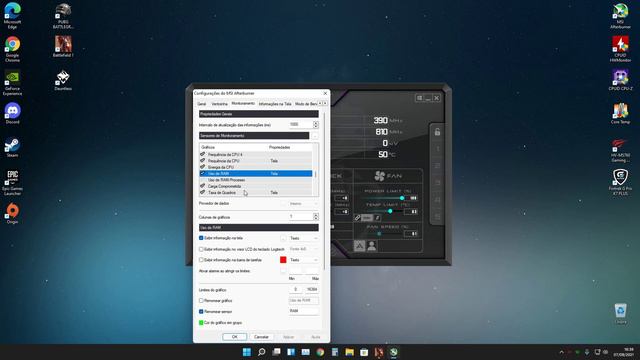Click Power Limit slider handle
640x360 pixels.
point(402,198)
